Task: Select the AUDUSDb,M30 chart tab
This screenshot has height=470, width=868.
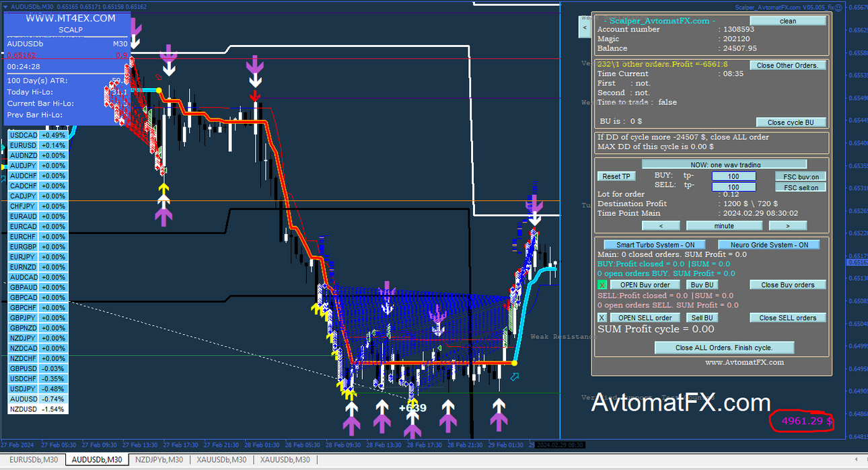Action: 97,460
